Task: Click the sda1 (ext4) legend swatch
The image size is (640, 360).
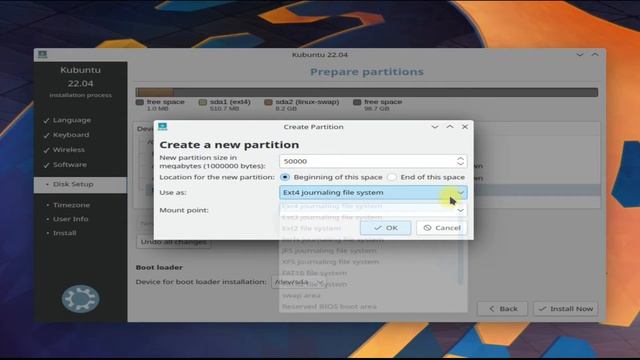Action: [202, 102]
